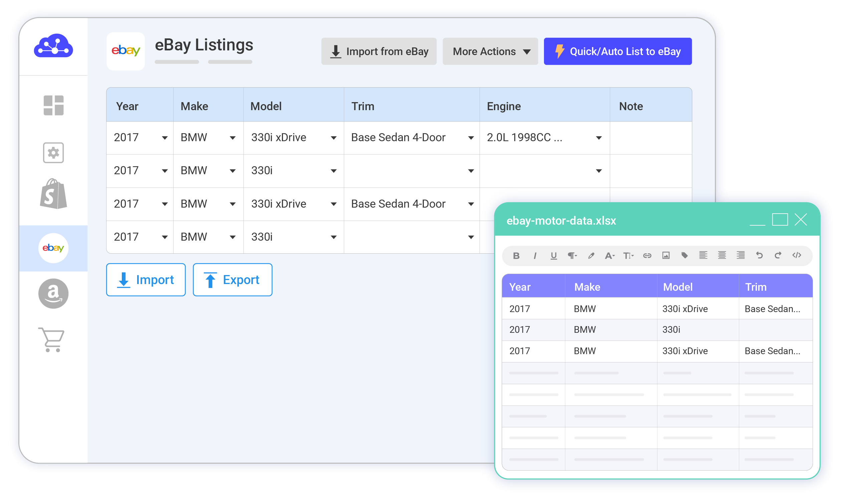This screenshot has width=846, height=504.
Task: Toggle bold in xlsx editor toolbar
Action: pyautogui.click(x=517, y=256)
